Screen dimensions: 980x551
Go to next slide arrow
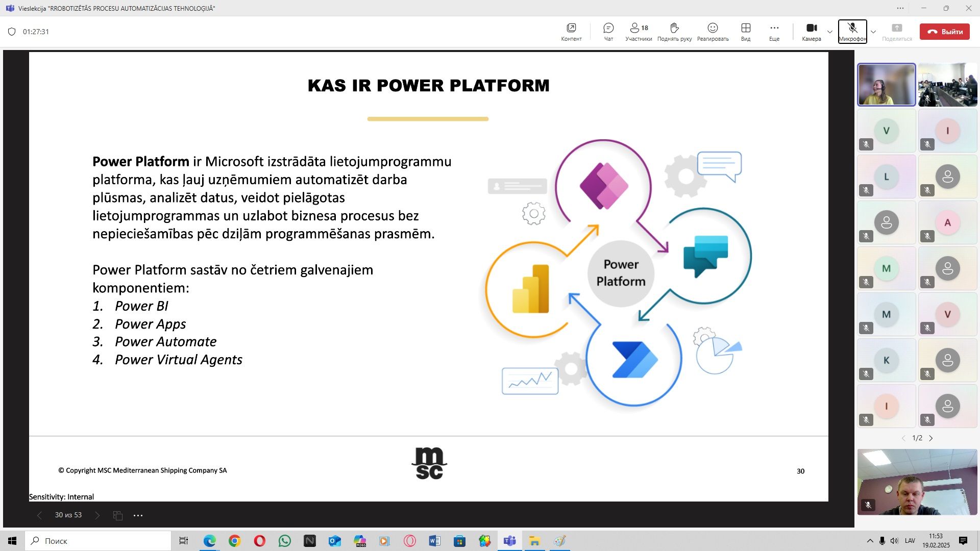97,515
